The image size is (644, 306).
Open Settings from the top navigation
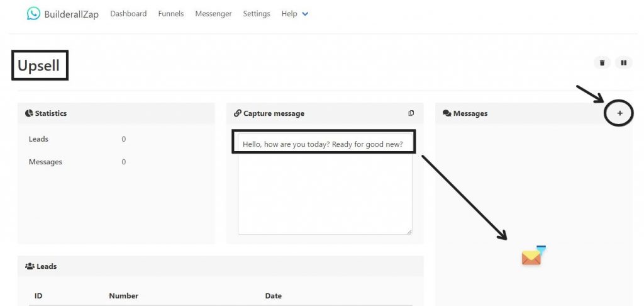click(257, 14)
